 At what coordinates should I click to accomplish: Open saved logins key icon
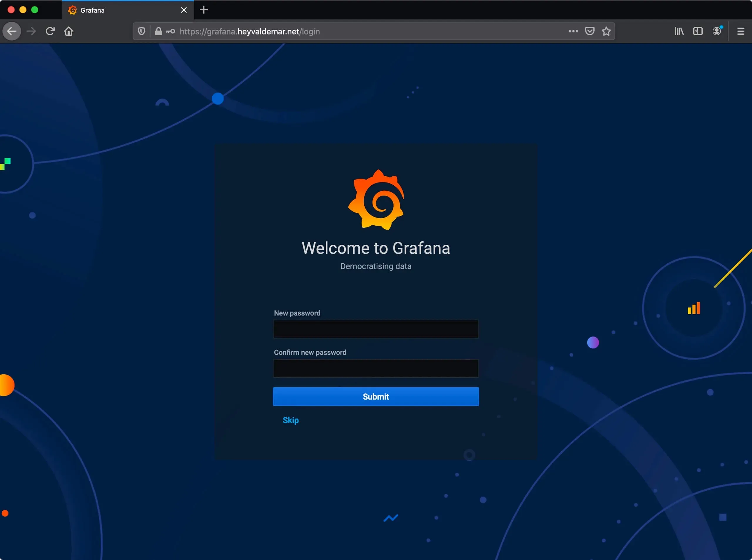[170, 31]
